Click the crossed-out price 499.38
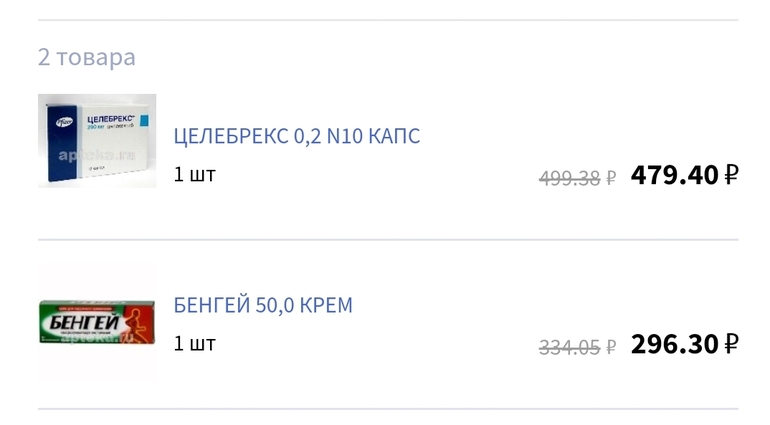 pos(570,178)
